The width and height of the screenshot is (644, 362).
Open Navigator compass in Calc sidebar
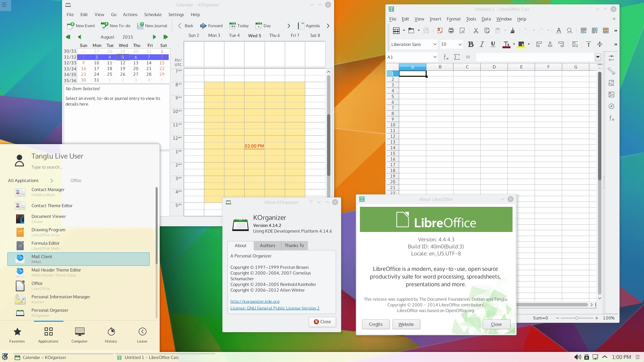point(611,106)
